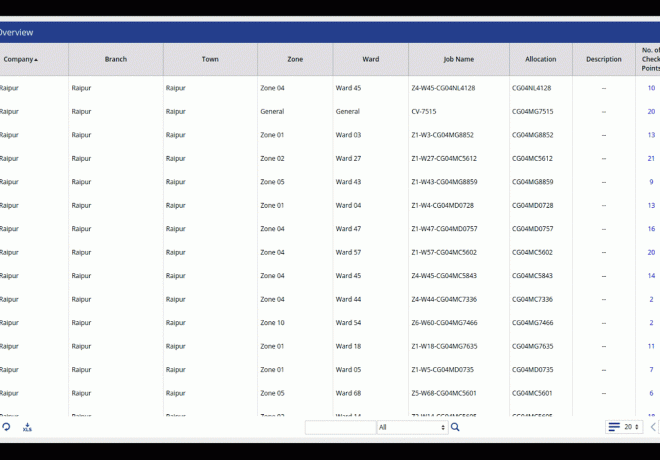Select the Z1-W27-CG04MC5612 job name cell

444,158
